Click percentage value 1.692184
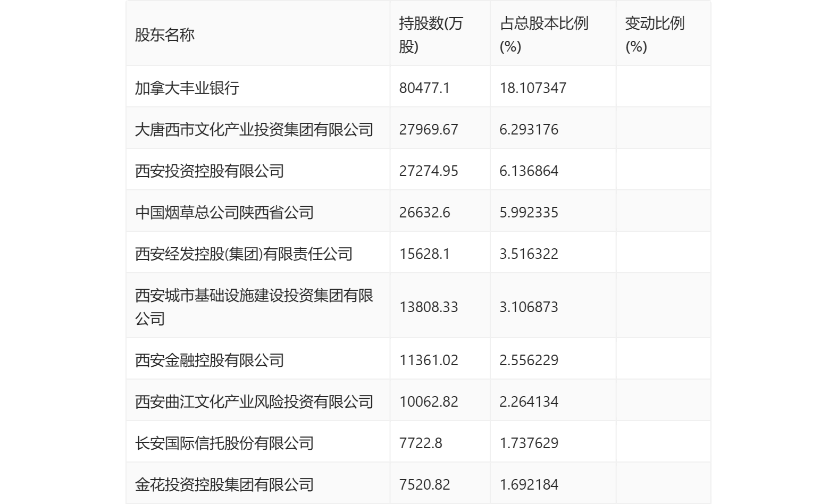The image size is (837, 504). [529, 484]
